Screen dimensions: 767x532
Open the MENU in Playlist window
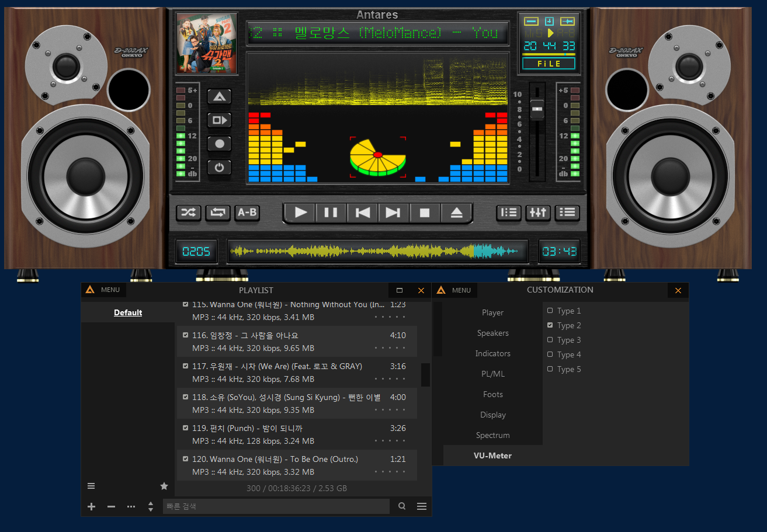pyautogui.click(x=103, y=290)
